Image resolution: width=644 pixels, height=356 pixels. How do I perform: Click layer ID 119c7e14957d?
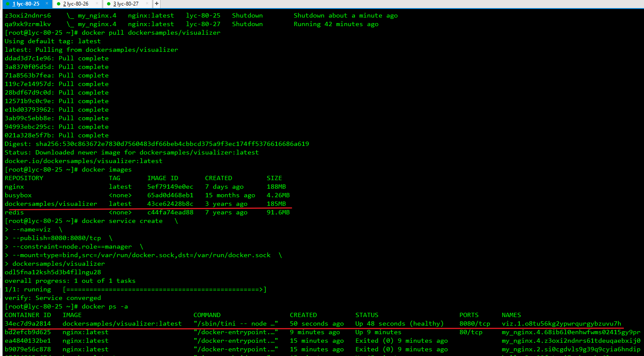28,84
